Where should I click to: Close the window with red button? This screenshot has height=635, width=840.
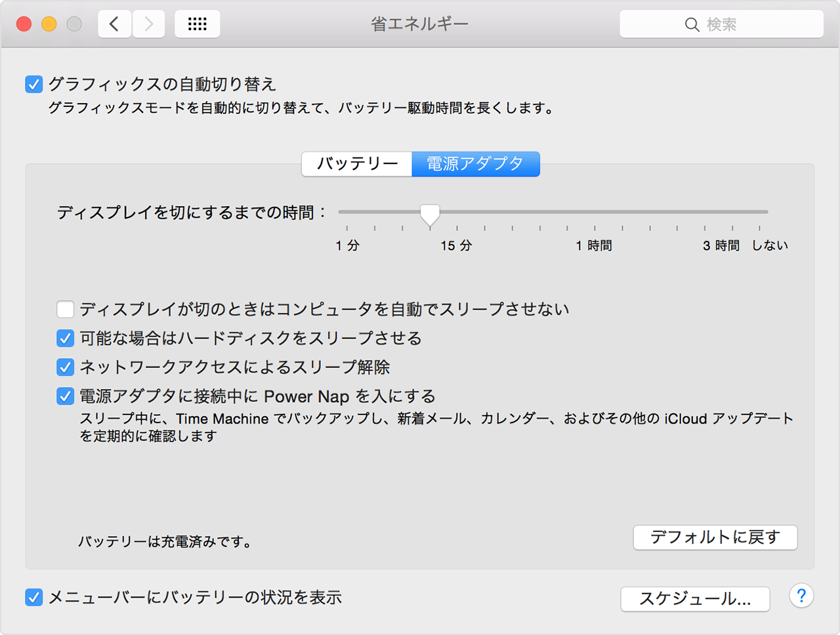tap(24, 24)
